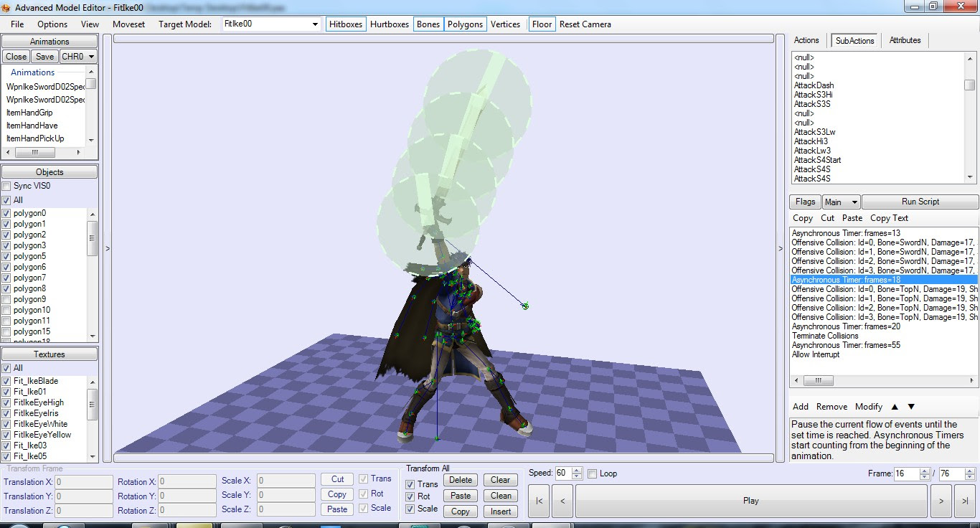Viewport: 980px width, 528px height.
Task: Decrease the Speed value with the down arrow
Action: (x=577, y=477)
